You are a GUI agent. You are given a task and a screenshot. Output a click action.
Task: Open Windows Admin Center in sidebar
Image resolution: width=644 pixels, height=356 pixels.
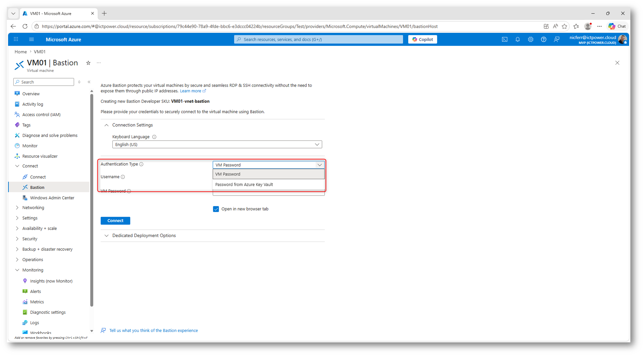52,198
